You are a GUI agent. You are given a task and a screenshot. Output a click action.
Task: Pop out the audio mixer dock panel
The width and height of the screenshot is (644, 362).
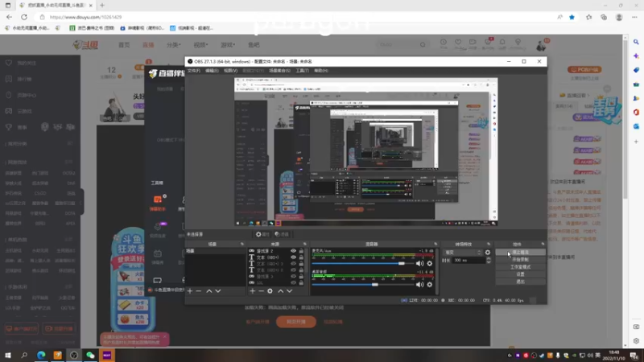tap(436, 245)
